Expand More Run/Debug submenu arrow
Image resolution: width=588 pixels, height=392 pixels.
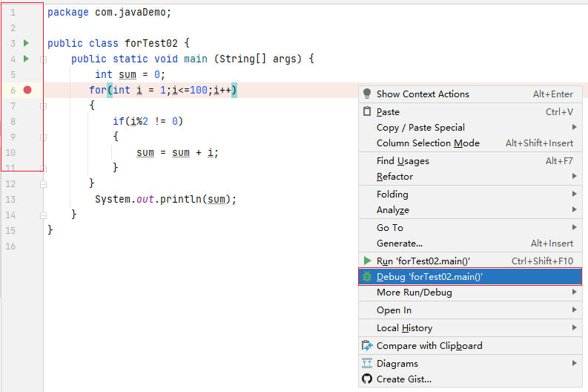pos(574,292)
